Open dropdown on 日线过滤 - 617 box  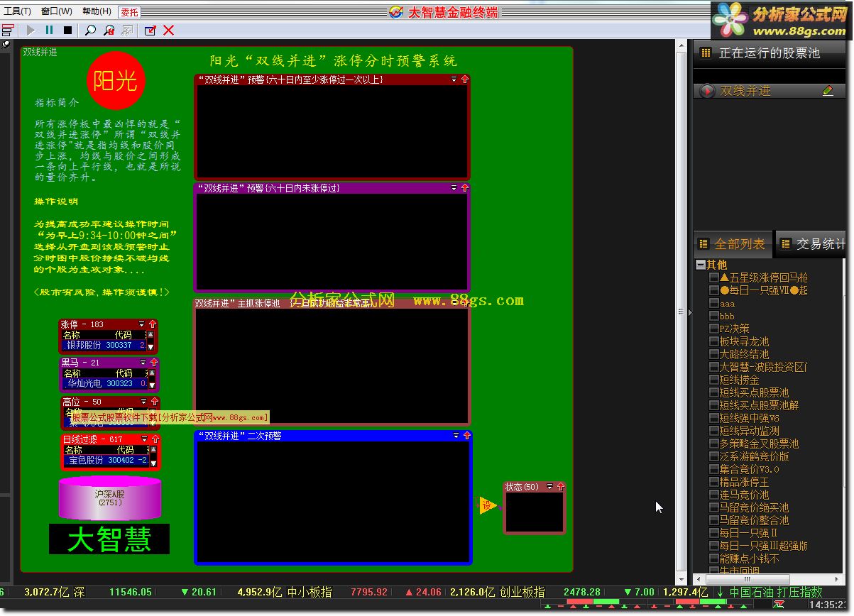pos(144,439)
